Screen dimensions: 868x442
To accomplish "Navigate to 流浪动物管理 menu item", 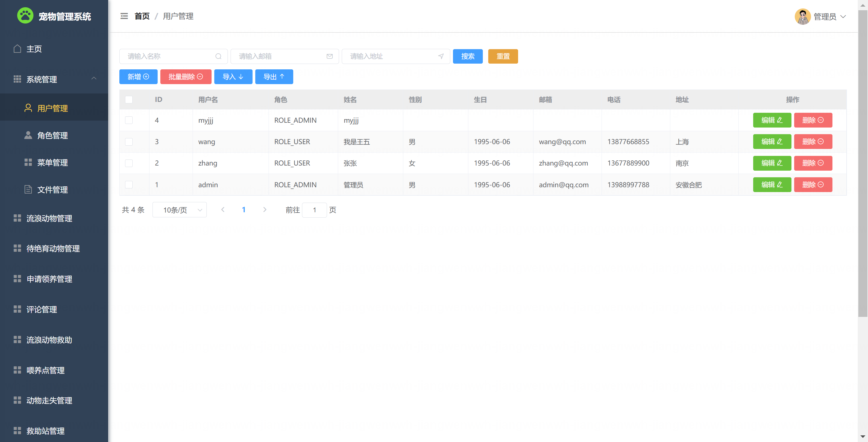I will coord(49,219).
